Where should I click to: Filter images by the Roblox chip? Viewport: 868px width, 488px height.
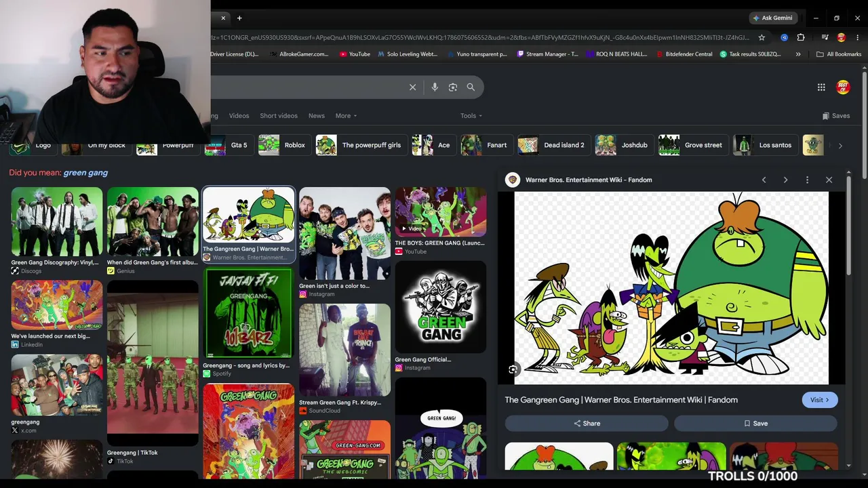(283, 145)
